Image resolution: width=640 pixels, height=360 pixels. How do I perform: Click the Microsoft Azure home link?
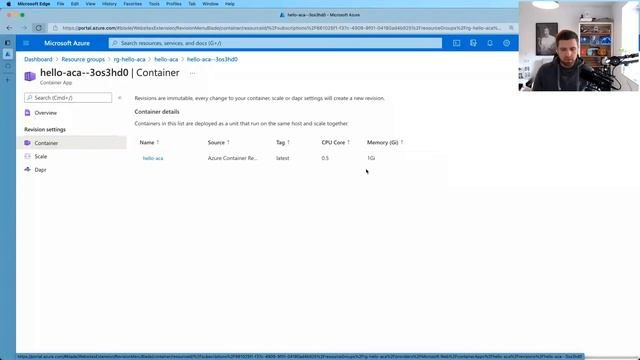67,43
